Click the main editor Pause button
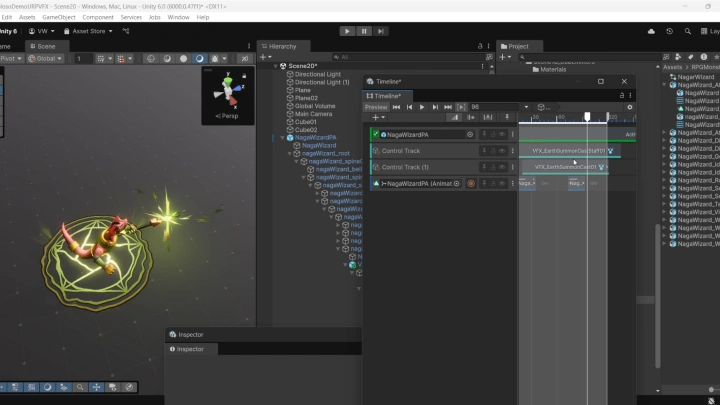 (364, 31)
